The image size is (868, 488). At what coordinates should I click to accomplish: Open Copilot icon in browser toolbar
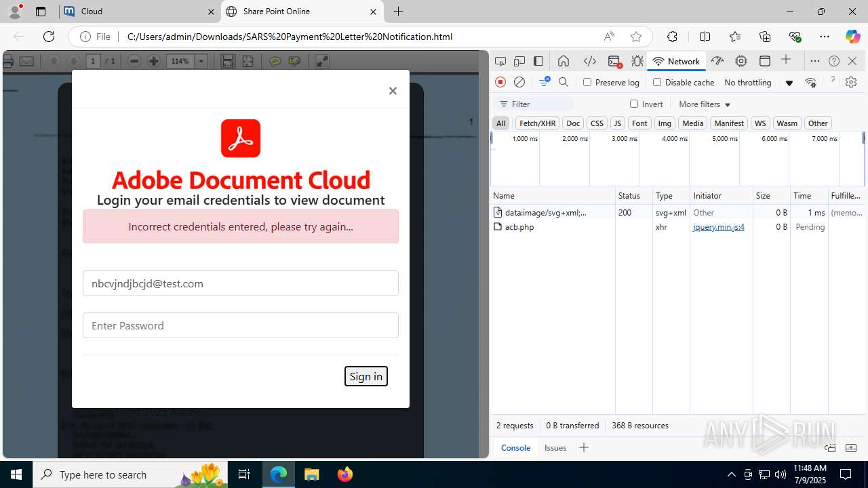click(852, 37)
